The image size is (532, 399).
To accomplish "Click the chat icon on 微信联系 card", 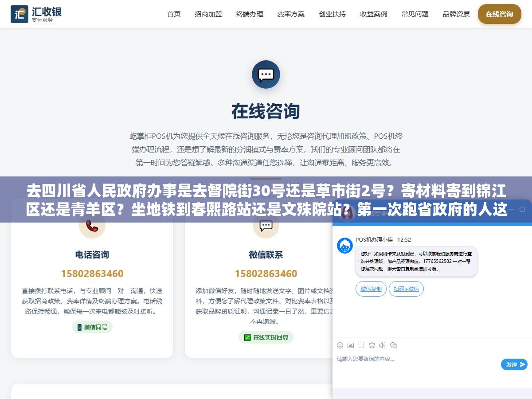I will coord(266,226).
